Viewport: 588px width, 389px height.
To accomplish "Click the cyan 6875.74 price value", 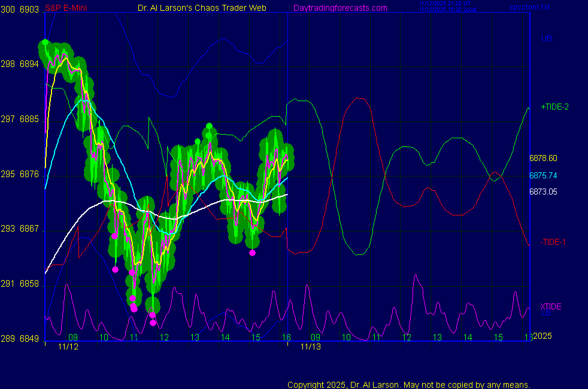I will click(x=542, y=175).
